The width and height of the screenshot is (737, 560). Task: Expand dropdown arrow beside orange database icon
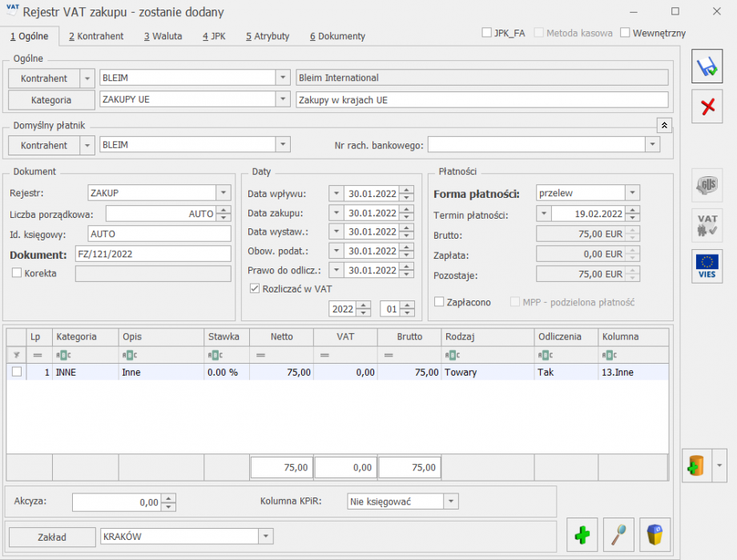719,465
